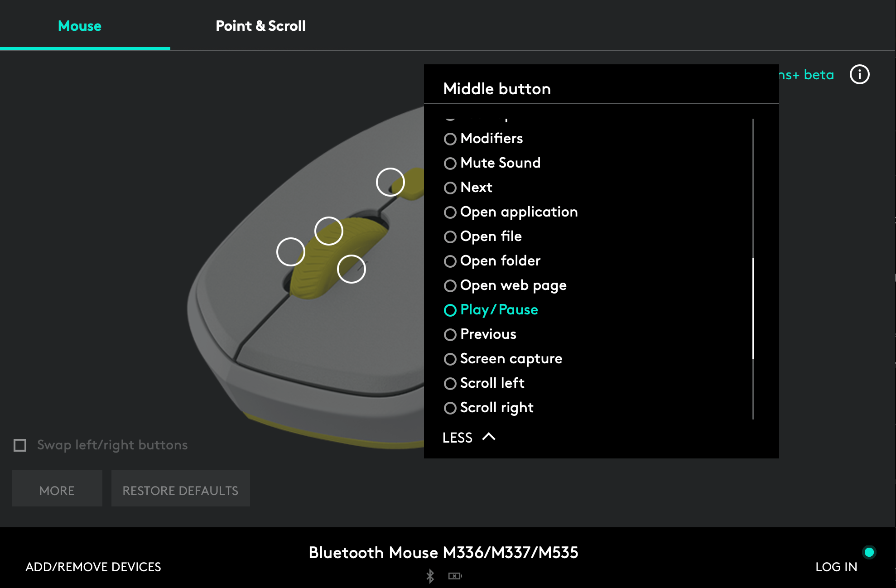Click the teal status dot above LOG IN
The image size is (896, 588).
point(869,552)
